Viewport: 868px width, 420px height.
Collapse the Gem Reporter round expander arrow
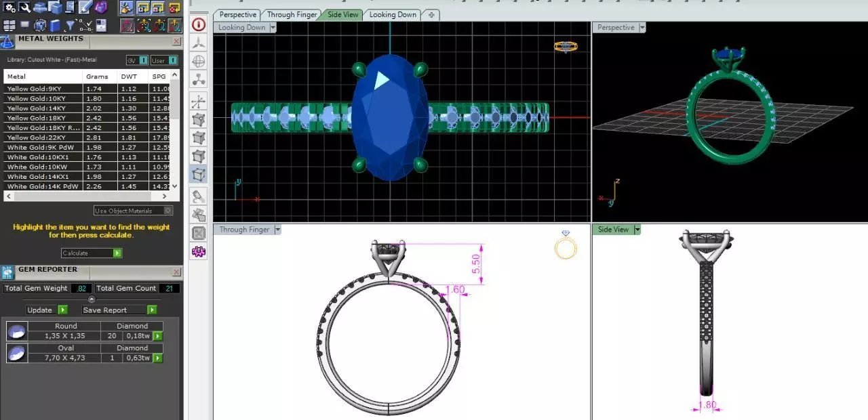click(92, 299)
